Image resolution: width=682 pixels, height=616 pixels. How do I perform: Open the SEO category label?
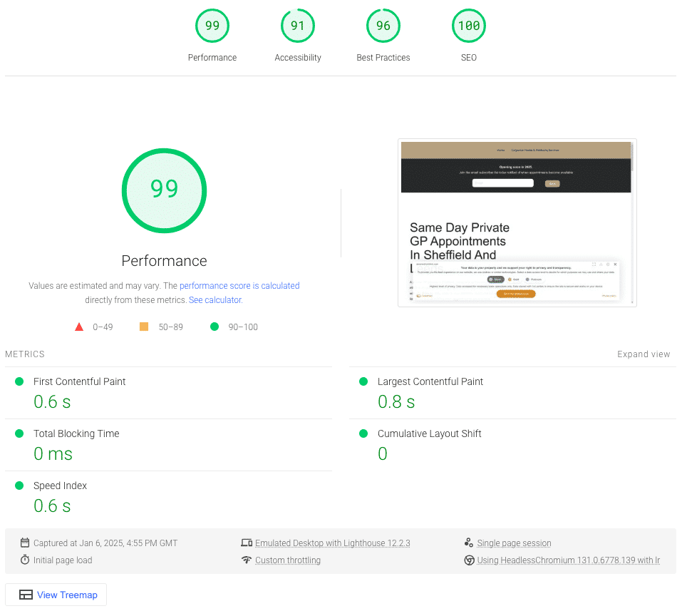point(469,58)
